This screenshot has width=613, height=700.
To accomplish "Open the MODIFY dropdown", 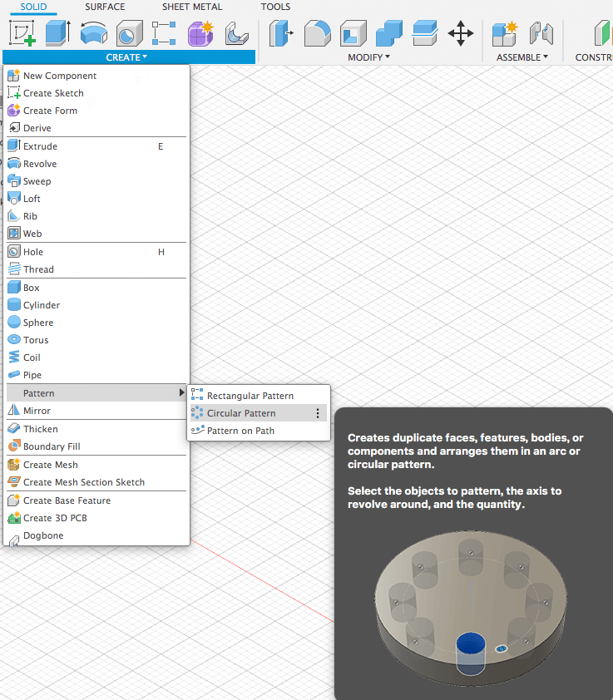I will [368, 57].
